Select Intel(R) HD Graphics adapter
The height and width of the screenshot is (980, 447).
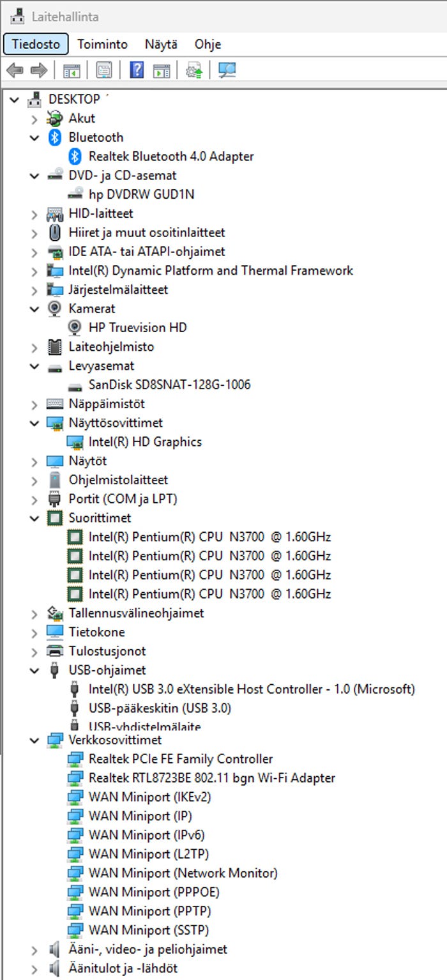point(145,442)
